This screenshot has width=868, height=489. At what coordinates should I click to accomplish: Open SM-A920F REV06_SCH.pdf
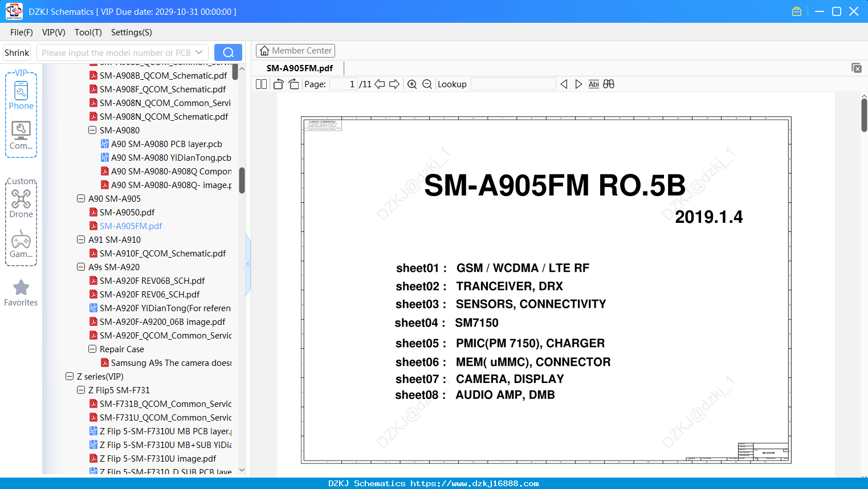[x=149, y=294]
